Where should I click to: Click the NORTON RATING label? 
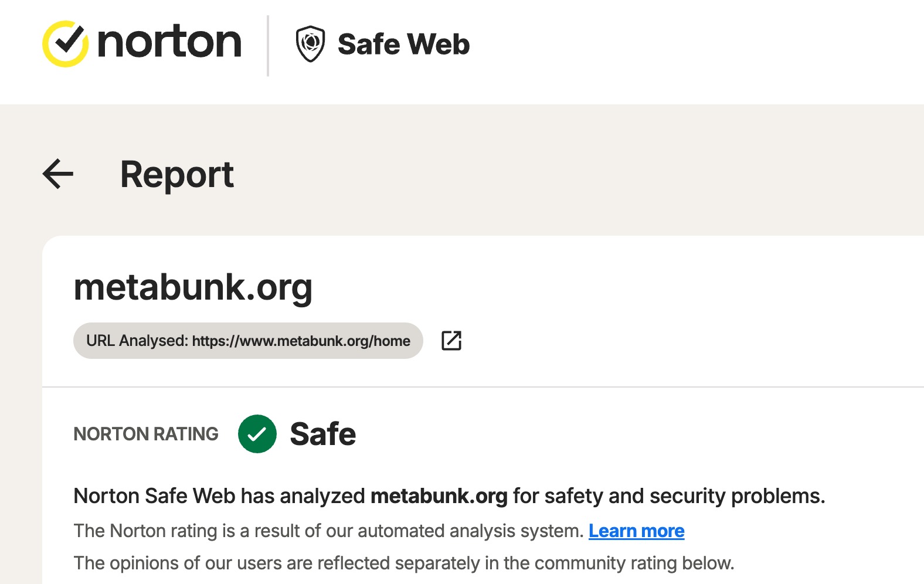pos(146,434)
